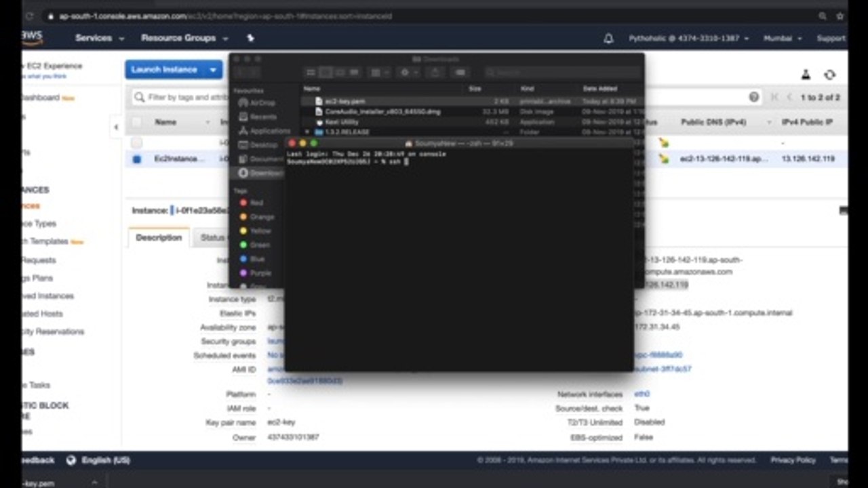Viewport: 868px width, 488px height.
Task: Go to first page of instance results
Action: (x=774, y=98)
